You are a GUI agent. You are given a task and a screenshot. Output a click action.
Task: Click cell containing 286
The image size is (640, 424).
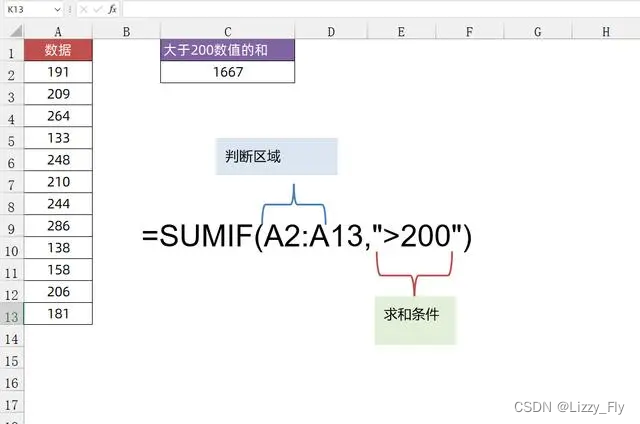coord(58,226)
